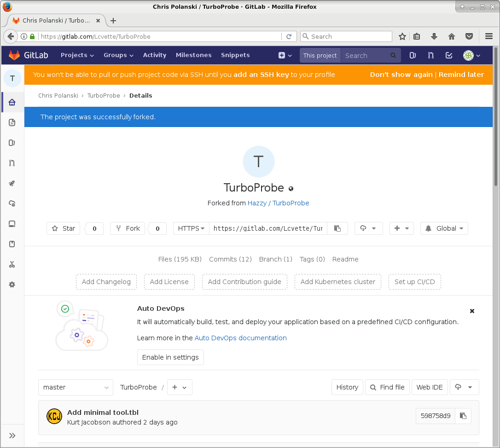Open Activity in the top navbar
The height and width of the screenshot is (448, 500).
pyautogui.click(x=155, y=55)
